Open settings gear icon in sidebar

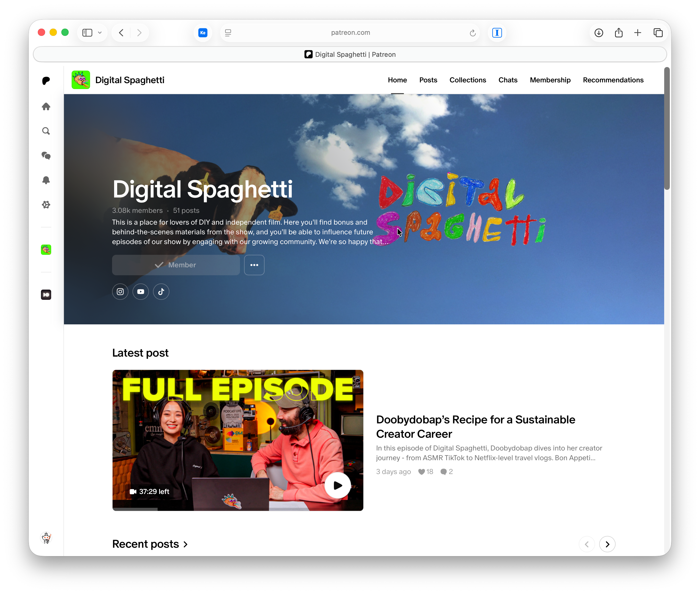click(x=46, y=205)
